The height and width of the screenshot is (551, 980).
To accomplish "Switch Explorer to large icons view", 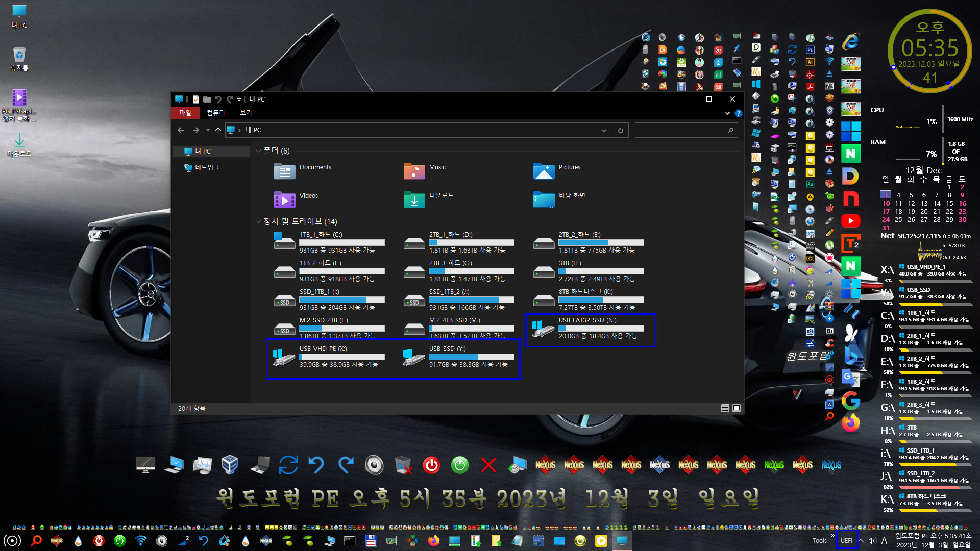I will (x=737, y=408).
